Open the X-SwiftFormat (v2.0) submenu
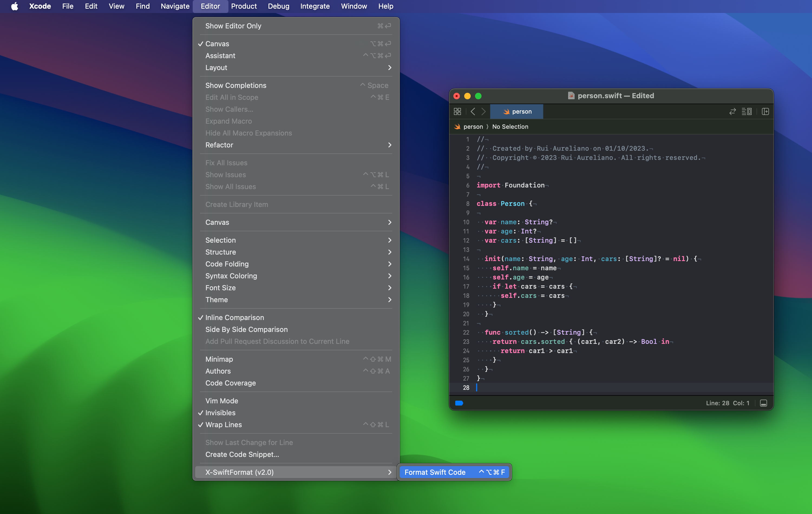Viewport: 812px width, 514px height. point(296,472)
